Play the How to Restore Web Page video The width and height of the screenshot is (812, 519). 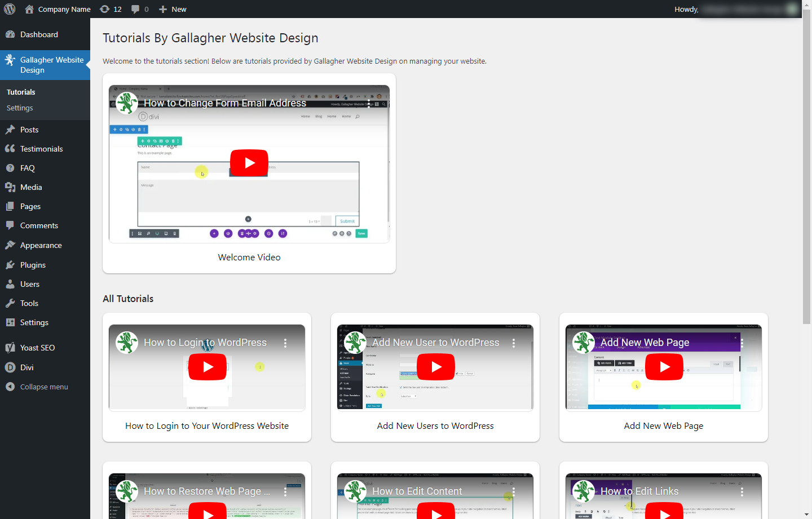tap(208, 512)
